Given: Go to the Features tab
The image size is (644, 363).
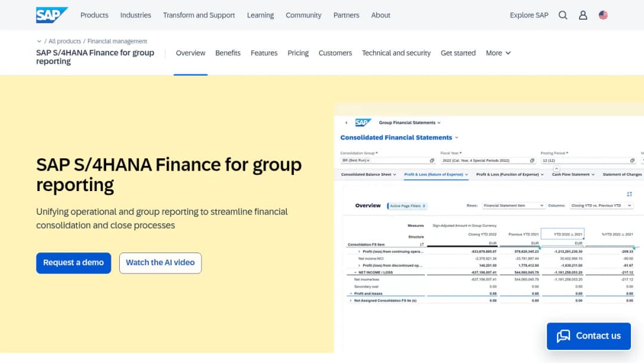Looking at the screenshot, I should pyautogui.click(x=264, y=53).
